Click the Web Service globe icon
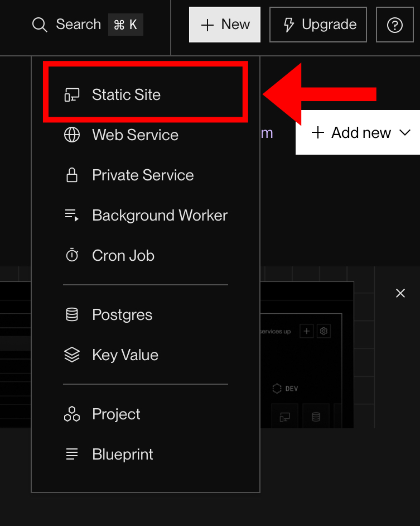Screen dimensions: 420x526 coord(72,135)
